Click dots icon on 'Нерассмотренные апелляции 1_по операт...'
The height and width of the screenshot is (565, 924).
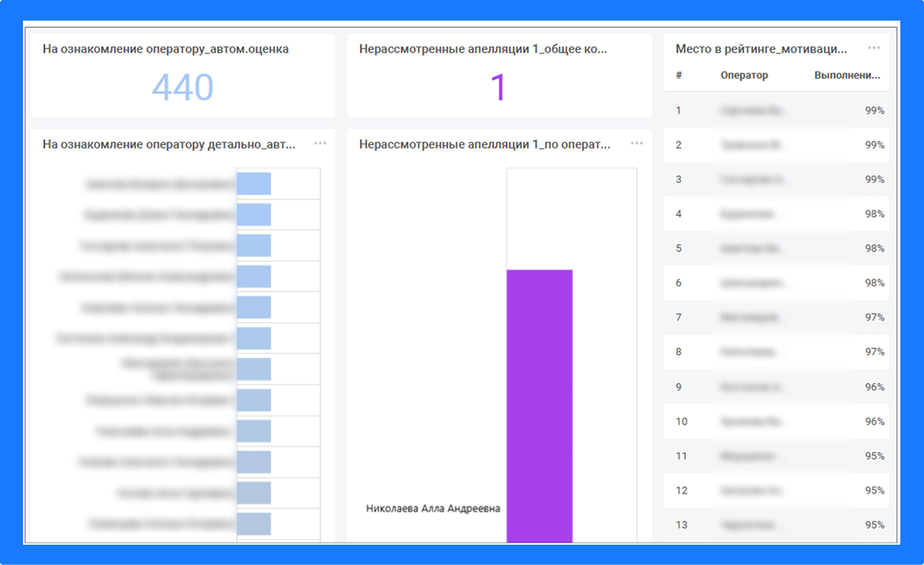click(636, 143)
